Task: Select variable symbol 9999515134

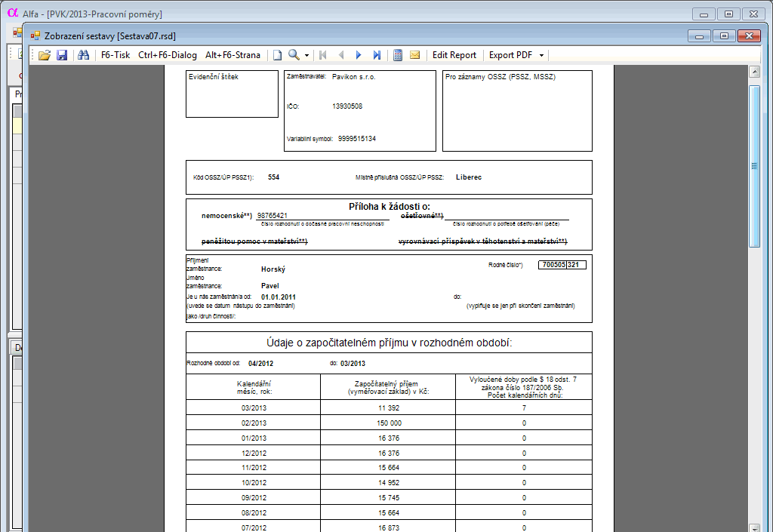Action: point(357,138)
